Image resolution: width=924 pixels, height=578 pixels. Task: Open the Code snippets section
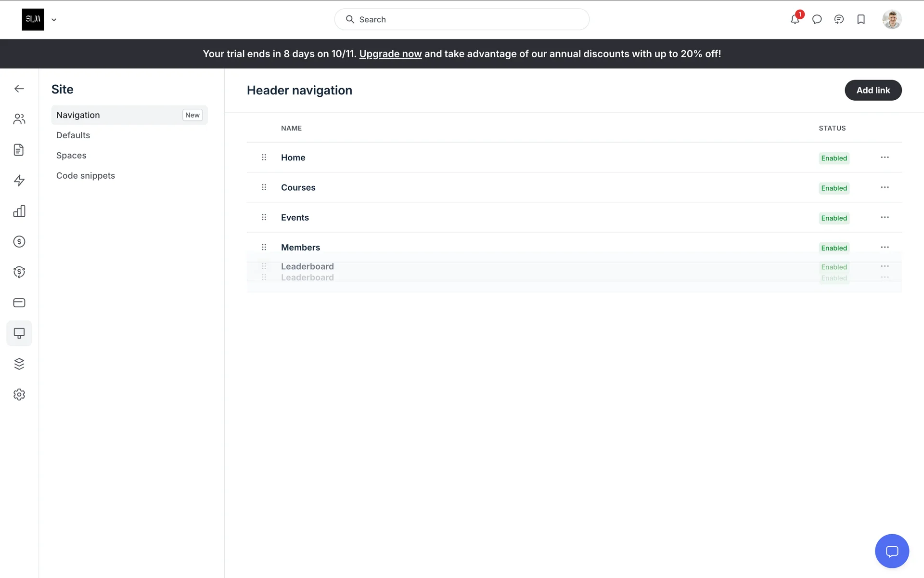tap(86, 176)
